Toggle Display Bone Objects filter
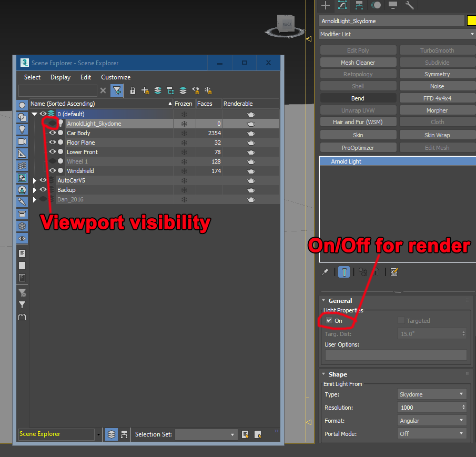This screenshot has height=457, width=476. click(22, 202)
